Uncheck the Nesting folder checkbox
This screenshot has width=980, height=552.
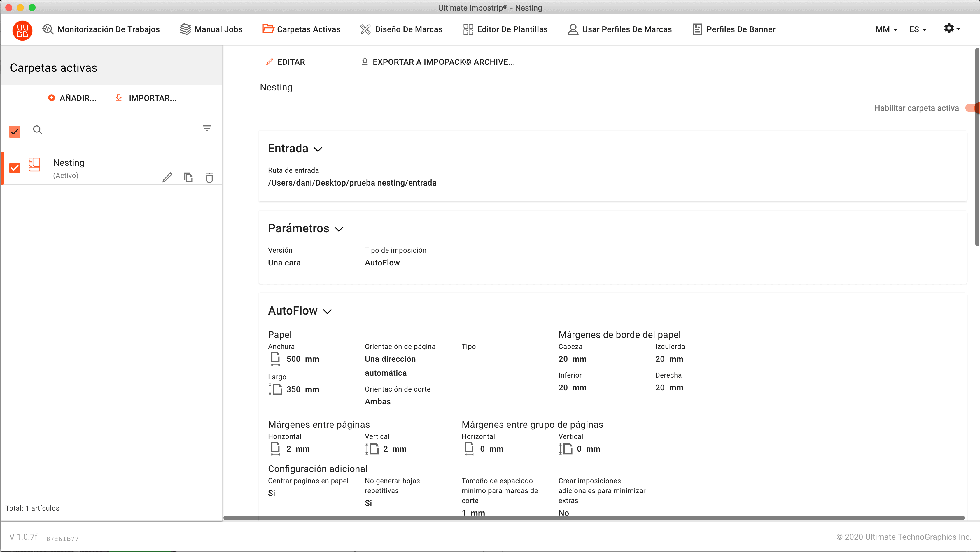click(x=15, y=168)
